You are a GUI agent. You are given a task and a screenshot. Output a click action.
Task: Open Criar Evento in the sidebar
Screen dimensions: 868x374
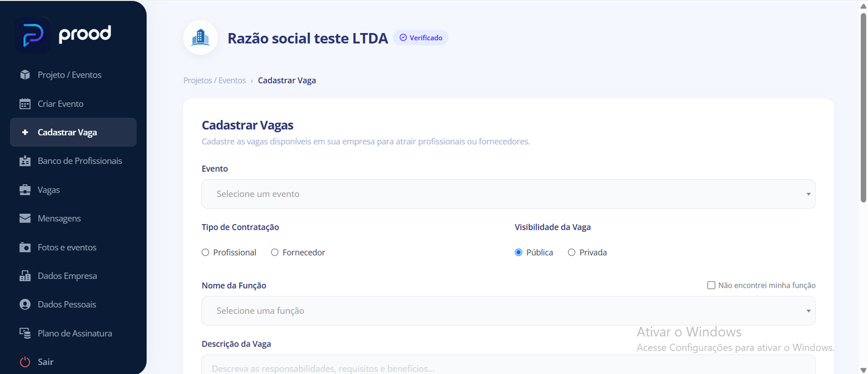tap(73, 104)
